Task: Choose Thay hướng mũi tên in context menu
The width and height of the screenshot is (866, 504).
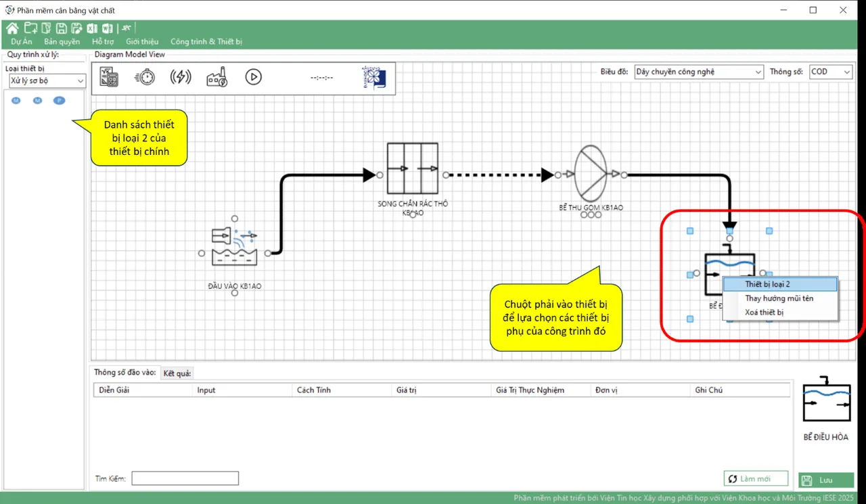Action: 780,298
